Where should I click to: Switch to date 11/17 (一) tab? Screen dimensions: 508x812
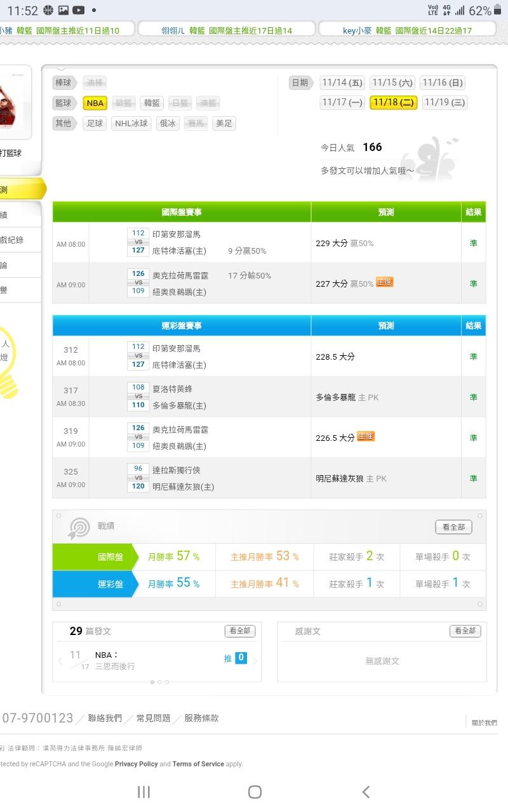342,102
